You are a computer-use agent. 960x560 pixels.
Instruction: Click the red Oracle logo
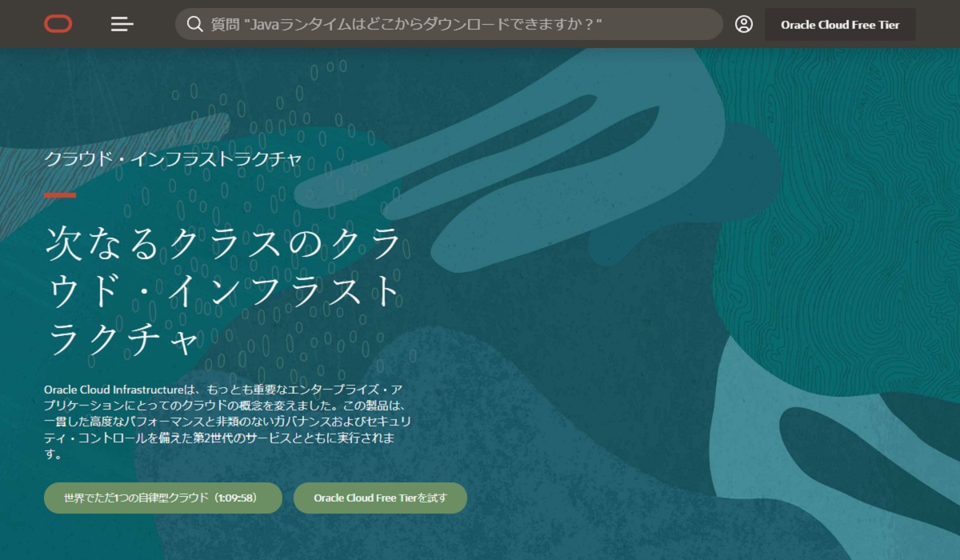[x=58, y=24]
